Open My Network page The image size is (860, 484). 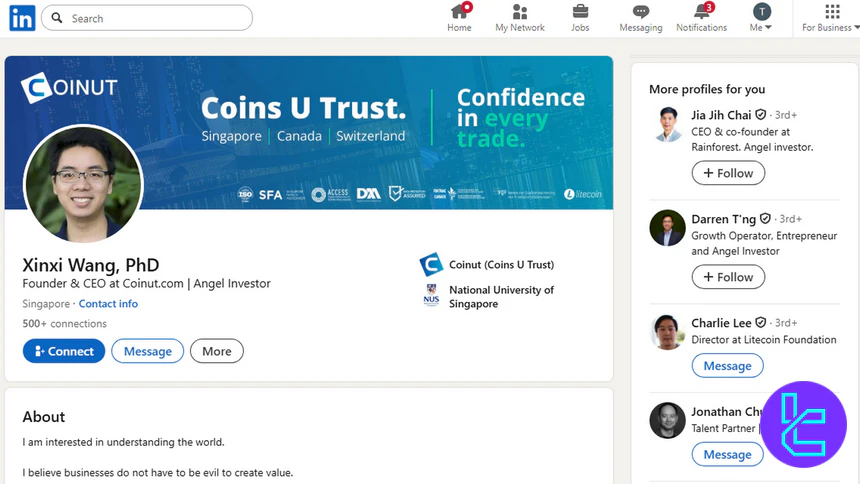(519, 18)
